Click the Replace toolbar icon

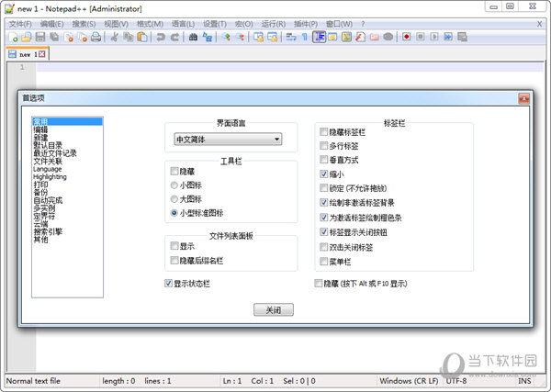(x=207, y=37)
